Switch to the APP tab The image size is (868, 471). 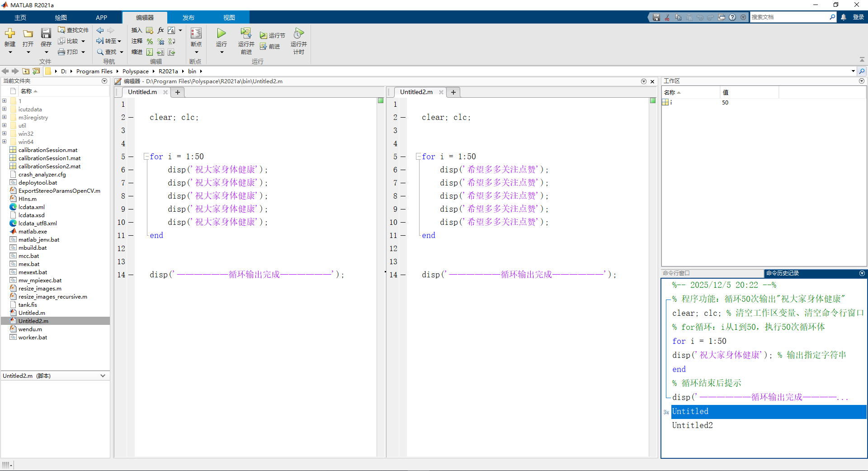point(102,18)
